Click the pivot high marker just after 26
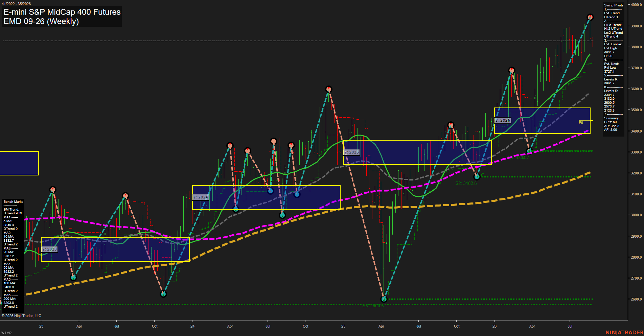 512,70
